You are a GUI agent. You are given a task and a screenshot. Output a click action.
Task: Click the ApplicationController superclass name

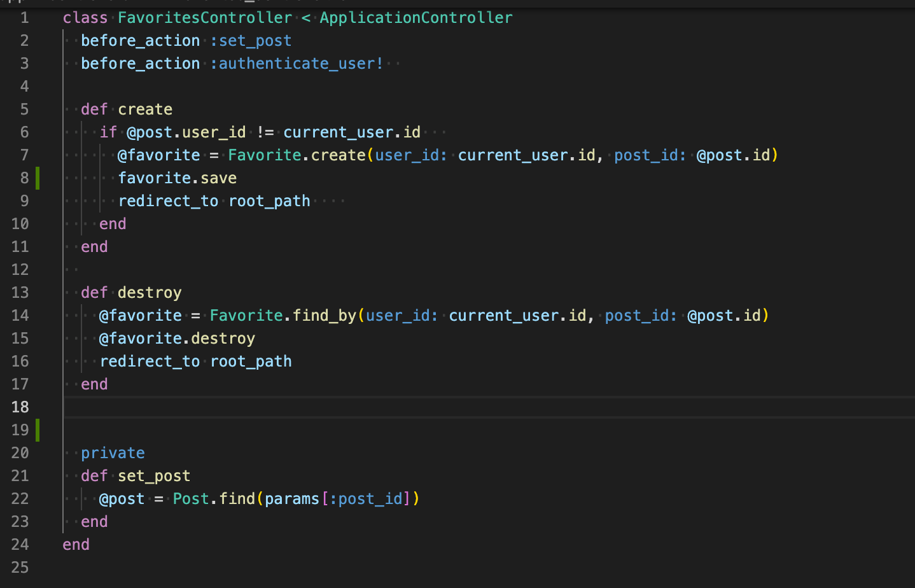pos(416,18)
